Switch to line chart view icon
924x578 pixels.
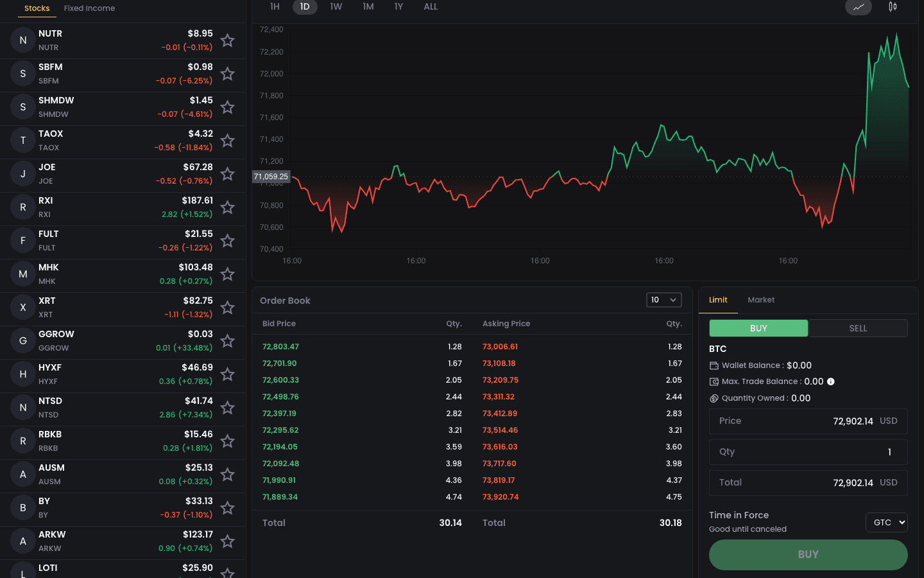pos(858,7)
